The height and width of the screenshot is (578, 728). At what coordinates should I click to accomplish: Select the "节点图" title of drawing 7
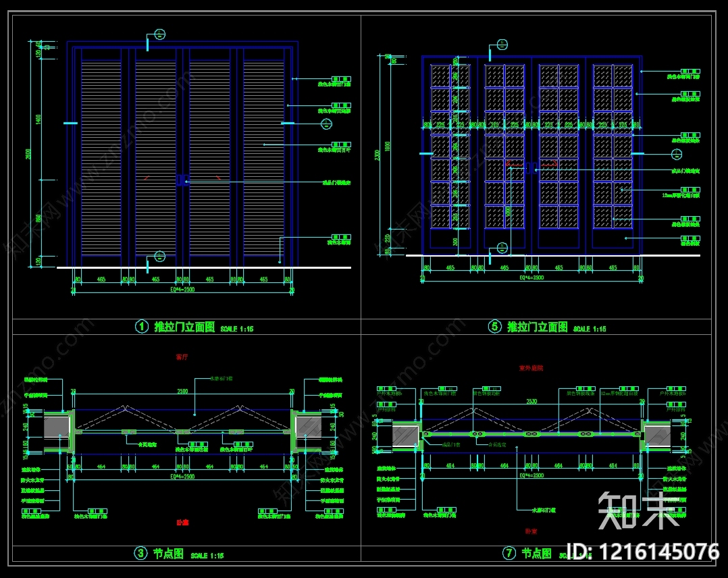(x=537, y=554)
